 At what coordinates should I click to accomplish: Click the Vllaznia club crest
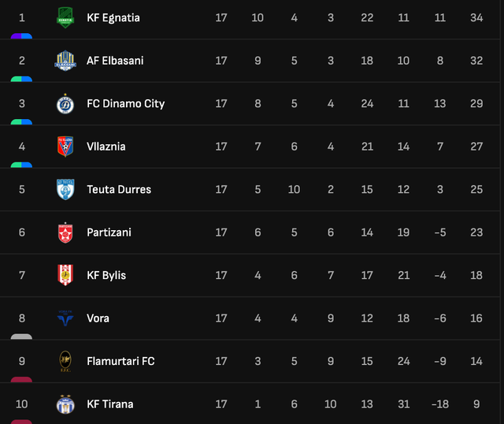65,147
